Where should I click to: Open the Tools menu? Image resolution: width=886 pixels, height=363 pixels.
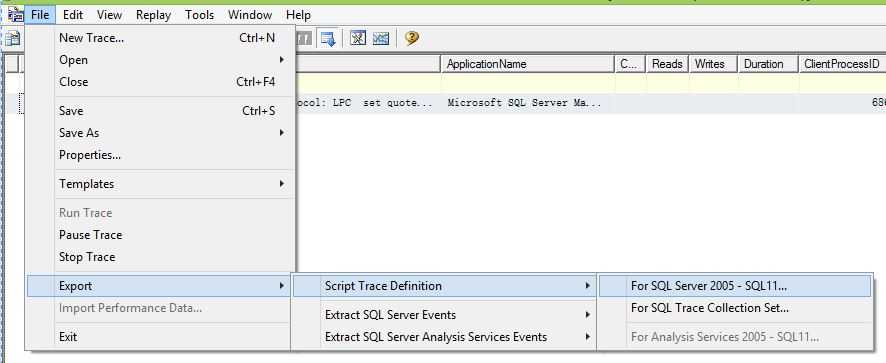coord(199,15)
